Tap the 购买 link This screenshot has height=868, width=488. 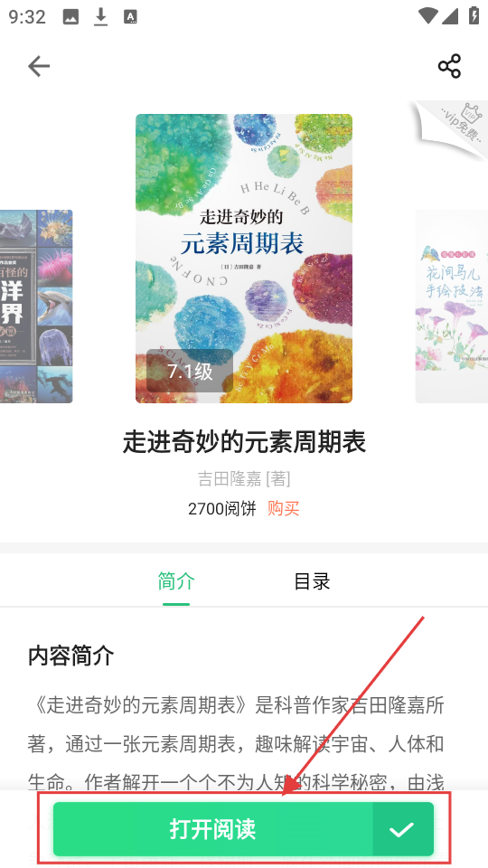283,508
